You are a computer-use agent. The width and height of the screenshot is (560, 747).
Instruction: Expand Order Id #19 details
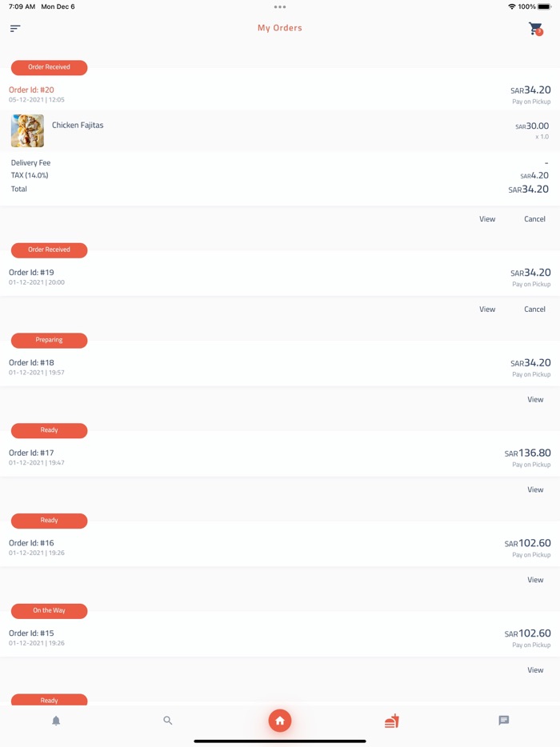[x=280, y=277]
